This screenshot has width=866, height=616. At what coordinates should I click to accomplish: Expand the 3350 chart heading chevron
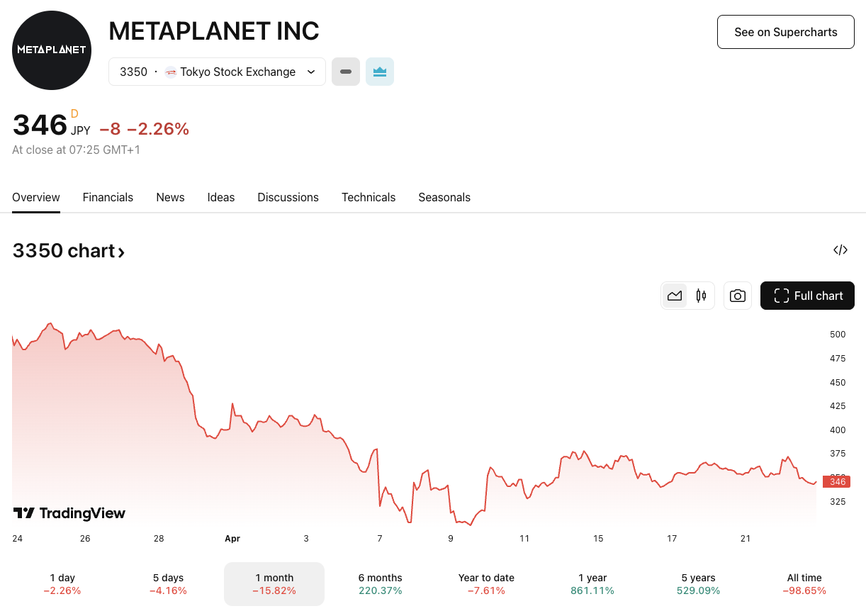pyautogui.click(x=122, y=251)
